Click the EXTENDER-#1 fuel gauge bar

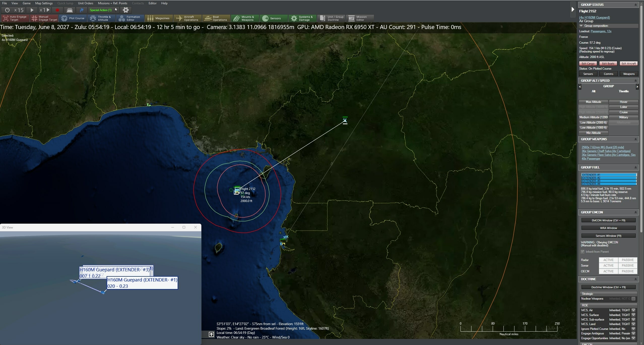(609, 175)
